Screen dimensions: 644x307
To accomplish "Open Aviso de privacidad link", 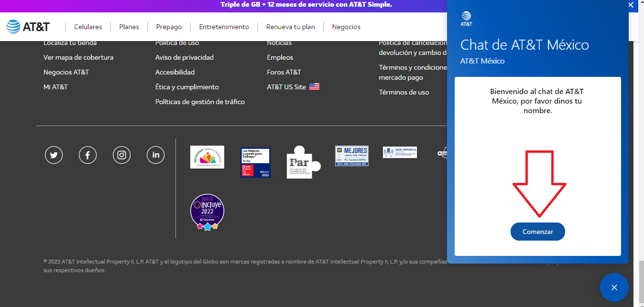I will click(185, 57).
